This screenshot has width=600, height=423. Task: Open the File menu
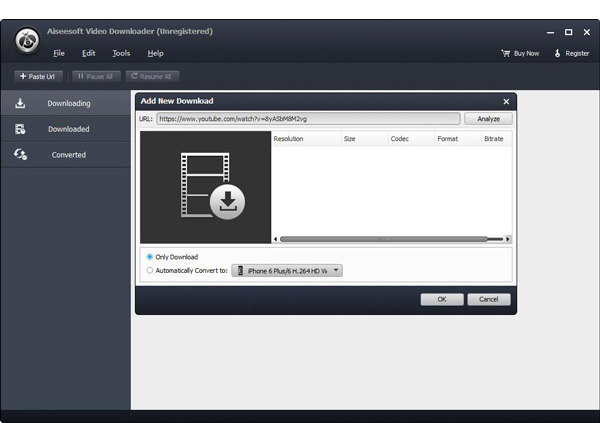pyautogui.click(x=59, y=53)
